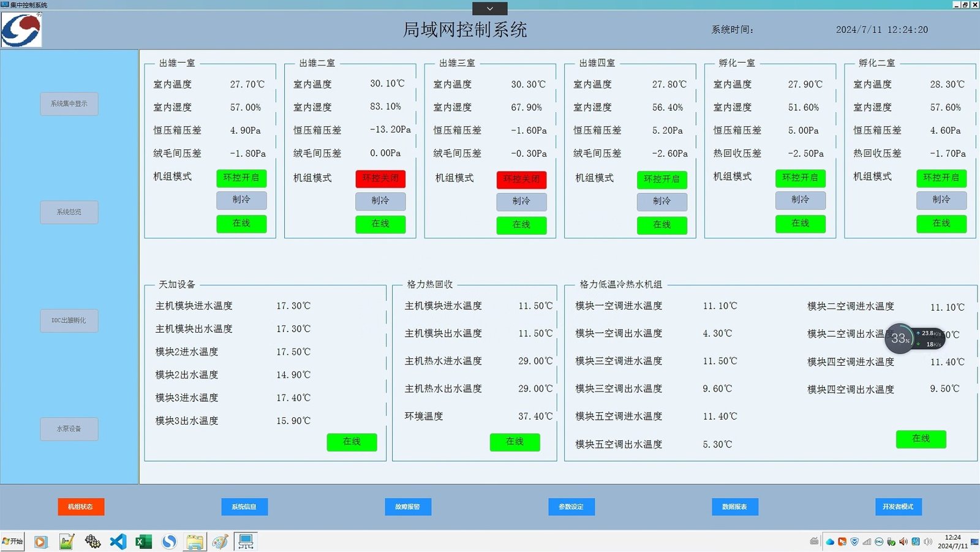980x552 pixels.
Task: Toggle 出雏三室 red 环控关闭 mode button
Action: (521, 179)
